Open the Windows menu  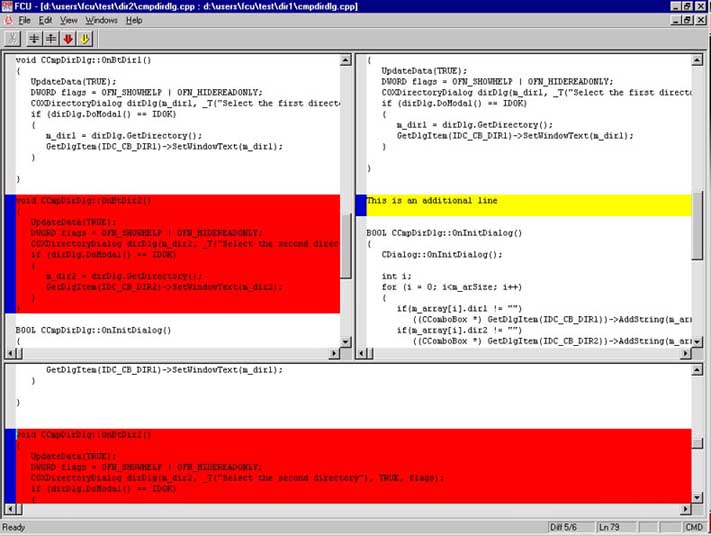101,20
